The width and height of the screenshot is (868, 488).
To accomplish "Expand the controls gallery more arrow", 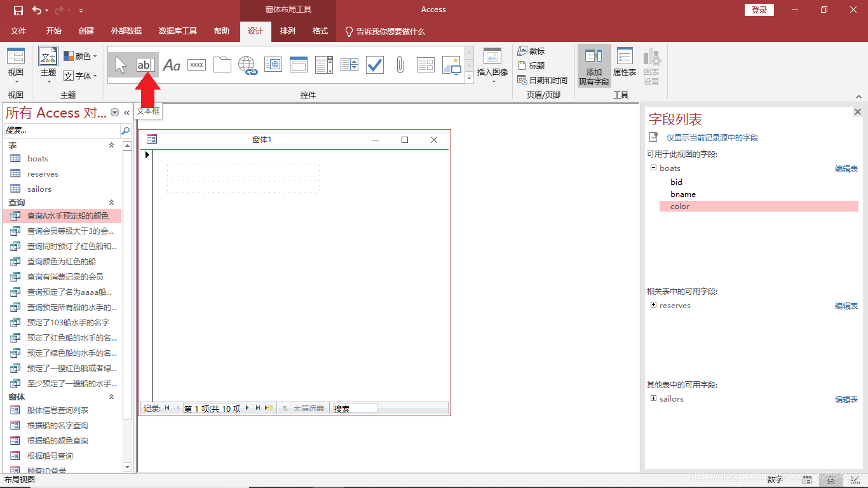I will (x=470, y=78).
